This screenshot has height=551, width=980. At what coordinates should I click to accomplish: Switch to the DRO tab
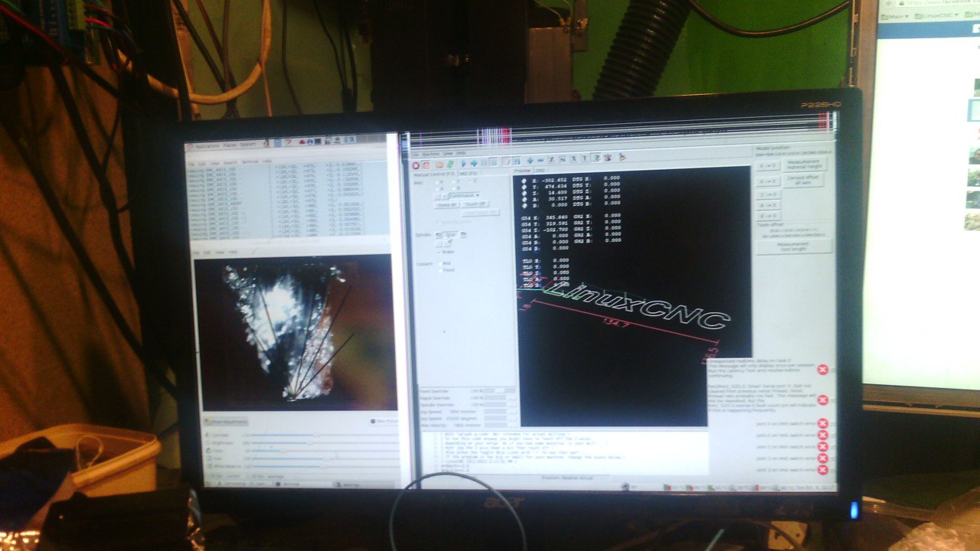coord(540,169)
